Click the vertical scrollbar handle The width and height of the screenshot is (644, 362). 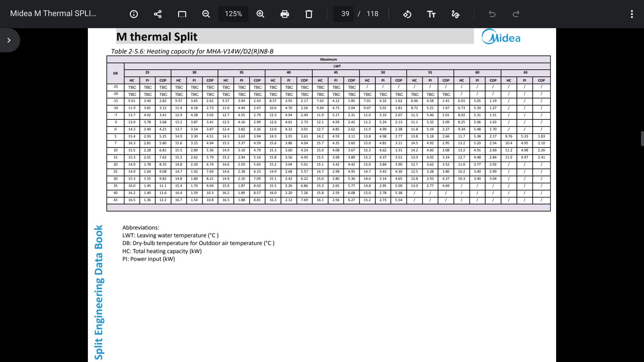point(642,138)
